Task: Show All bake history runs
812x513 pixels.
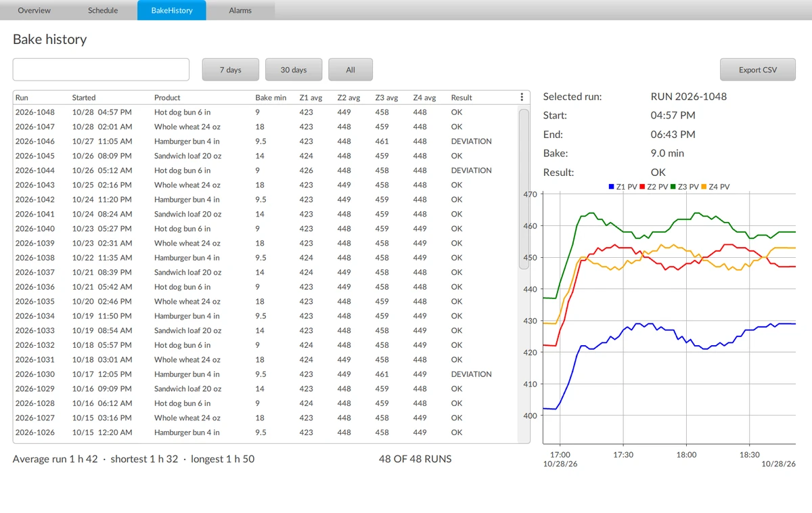Action: (x=351, y=70)
